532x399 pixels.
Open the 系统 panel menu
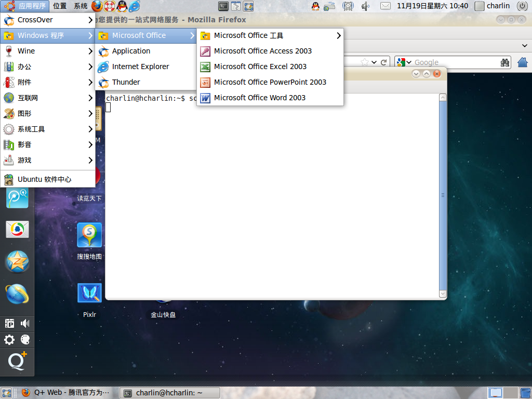click(81, 6)
